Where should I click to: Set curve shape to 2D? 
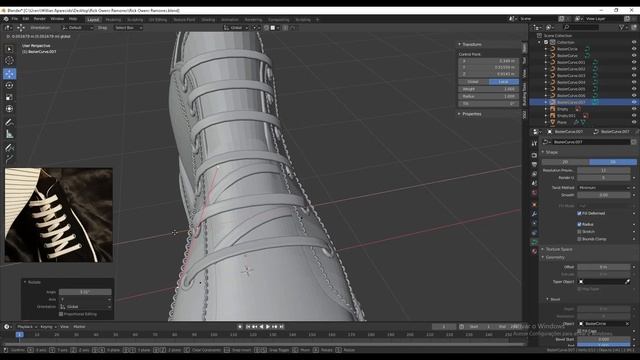click(565, 162)
